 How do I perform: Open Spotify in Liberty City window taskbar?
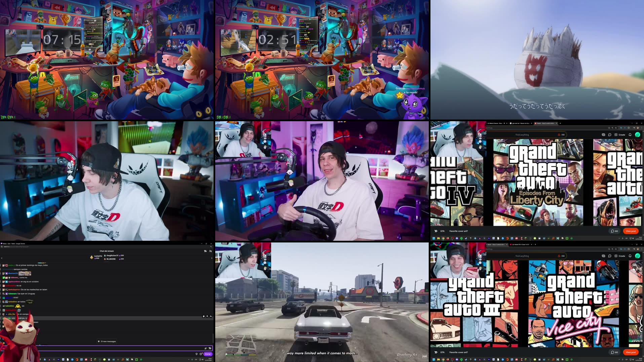pos(461,238)
